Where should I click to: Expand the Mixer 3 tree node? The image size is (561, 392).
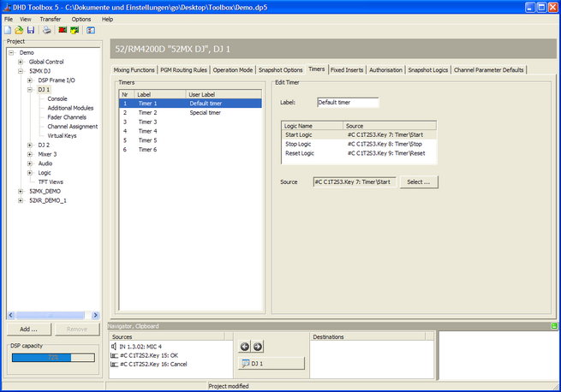[30, 154]
